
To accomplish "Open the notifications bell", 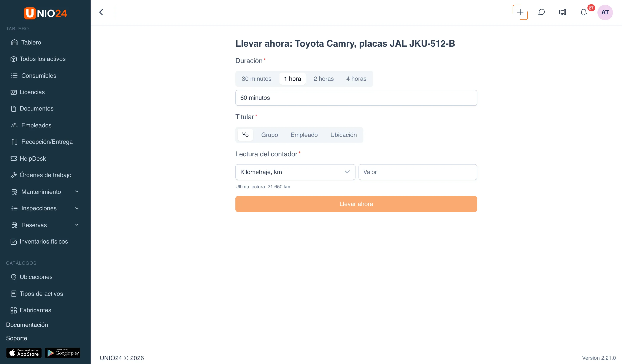I will (x=584, y=12).
